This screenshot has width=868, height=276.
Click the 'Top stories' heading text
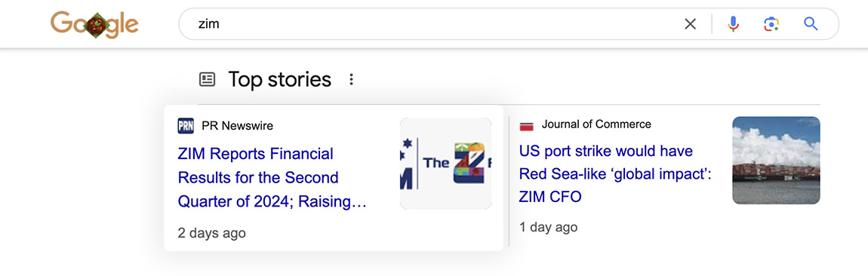click(279, 80)
